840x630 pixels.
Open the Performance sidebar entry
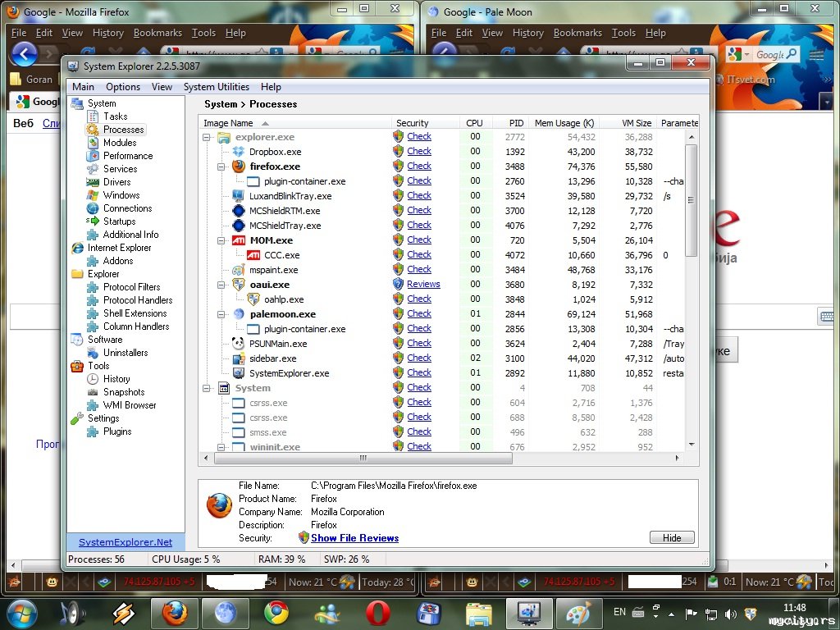point(127,156)
